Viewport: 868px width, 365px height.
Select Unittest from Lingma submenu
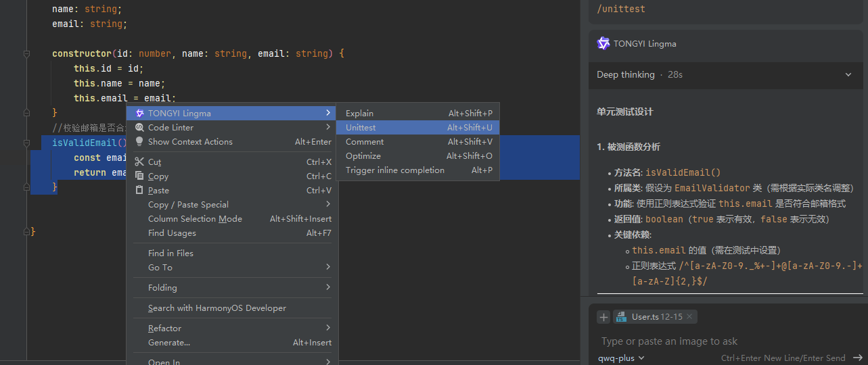361,127
